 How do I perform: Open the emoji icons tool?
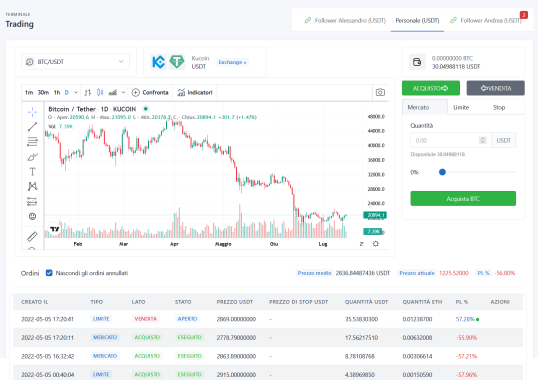coord(32,216)
